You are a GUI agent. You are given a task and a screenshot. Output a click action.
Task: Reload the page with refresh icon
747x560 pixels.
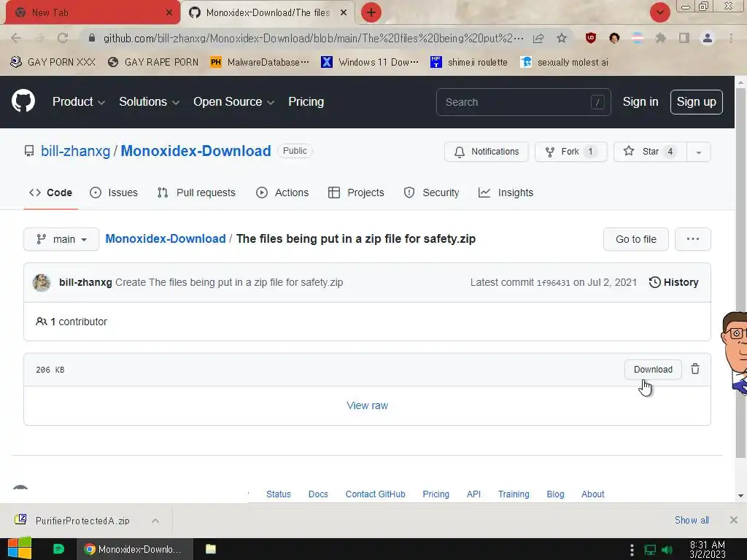(63, 38)
